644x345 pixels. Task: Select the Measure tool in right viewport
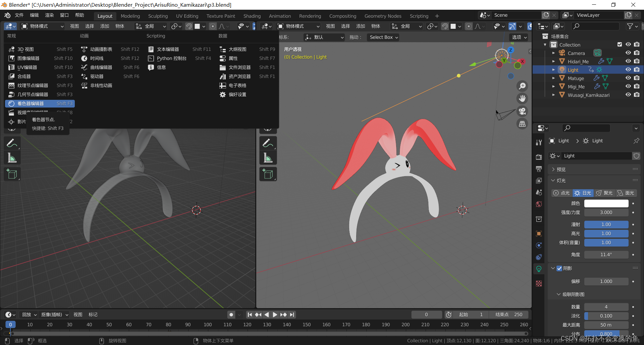click(268, 158)
